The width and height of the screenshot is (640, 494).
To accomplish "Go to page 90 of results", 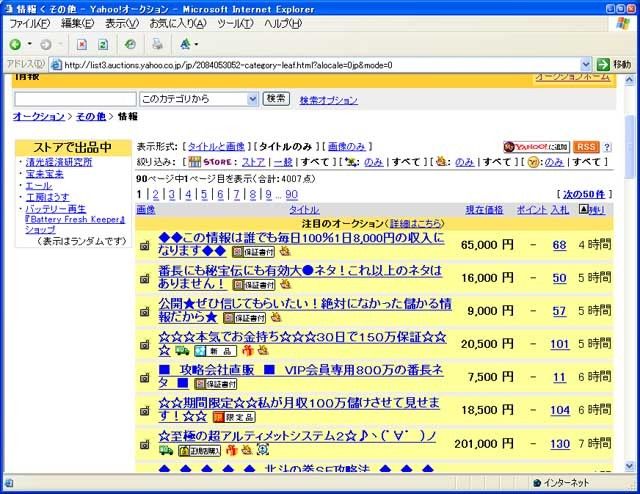I will 291,195.
